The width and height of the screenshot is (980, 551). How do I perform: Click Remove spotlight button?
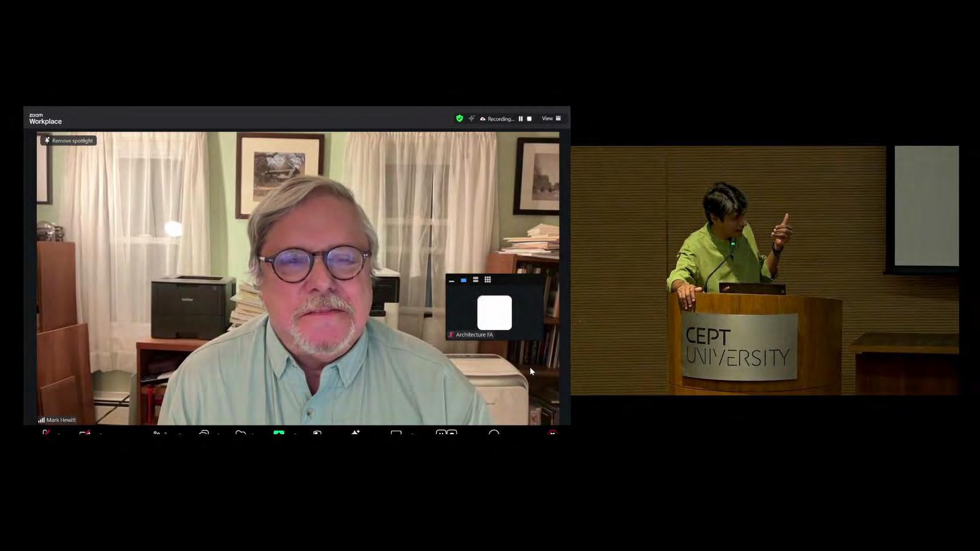pyautogui.click(x=69, y=140)
